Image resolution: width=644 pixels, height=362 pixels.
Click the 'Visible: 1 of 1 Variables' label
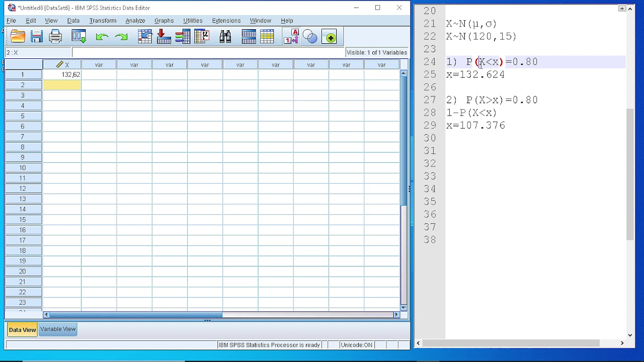pos(376,52)
